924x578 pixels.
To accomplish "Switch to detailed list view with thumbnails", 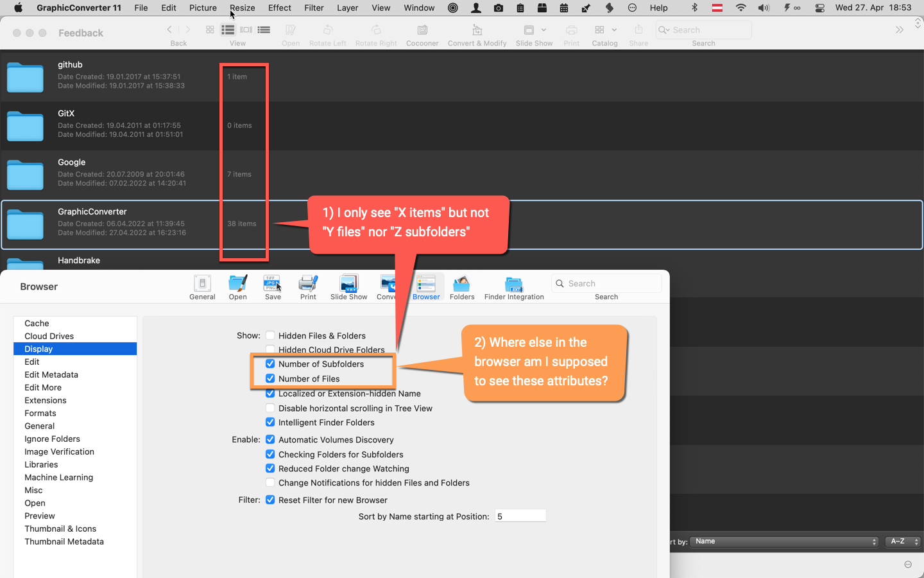I will click(228, 30).
